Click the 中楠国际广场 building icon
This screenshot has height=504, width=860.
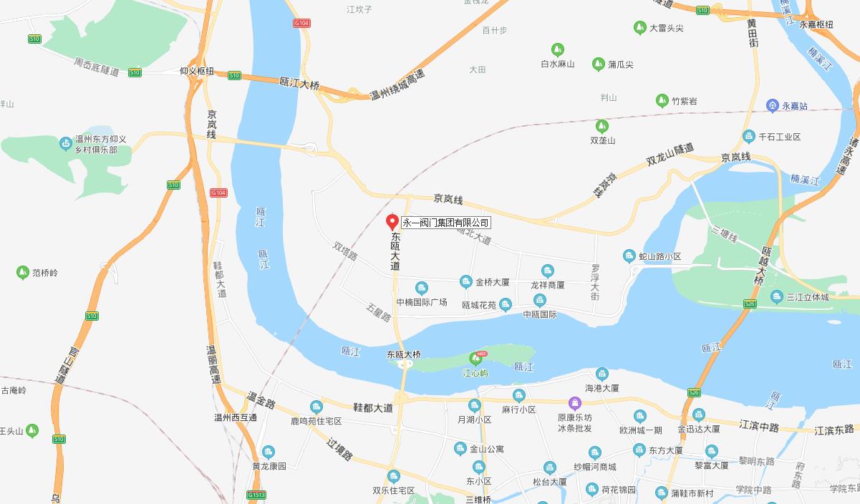pos(422,288)
